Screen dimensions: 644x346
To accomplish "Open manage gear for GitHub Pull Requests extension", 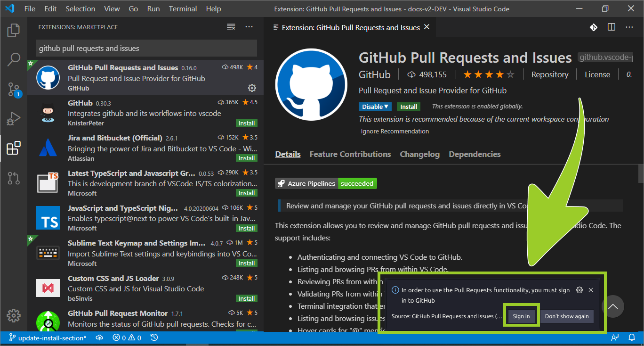I will [x=252, y=88].
